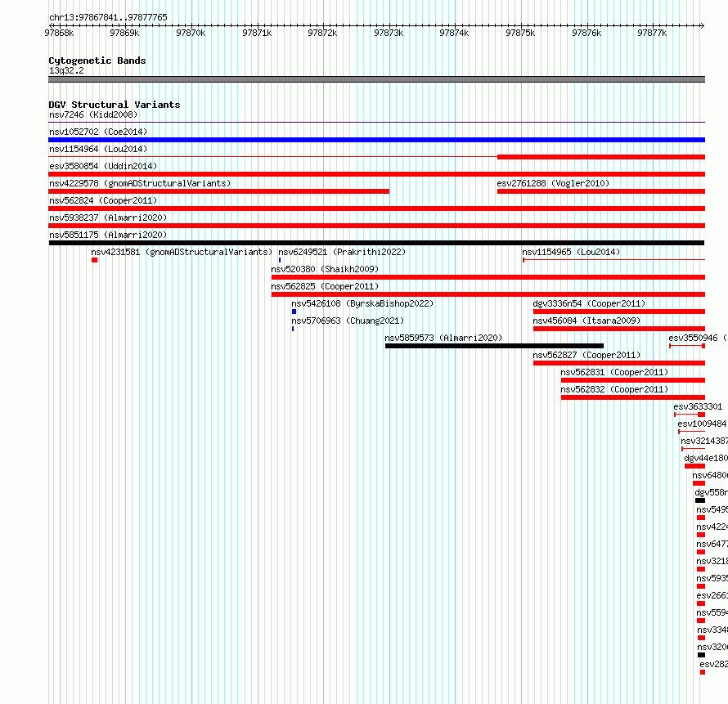Screen dimensions: 728x704
Task: Click the esv3633301 variant label
Action: [698, 406]
